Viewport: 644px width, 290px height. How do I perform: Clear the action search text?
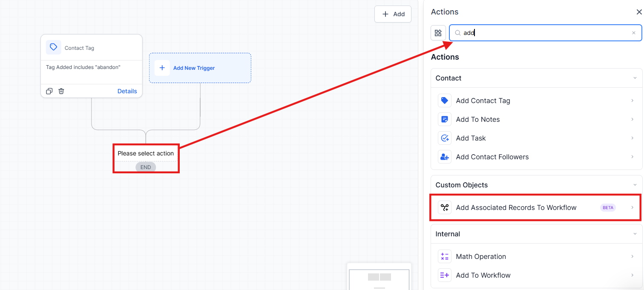(x=634, y=33)
